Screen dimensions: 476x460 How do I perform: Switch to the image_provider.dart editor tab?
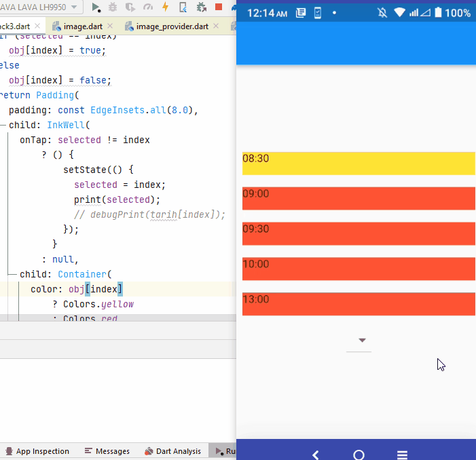coord(172,26)
